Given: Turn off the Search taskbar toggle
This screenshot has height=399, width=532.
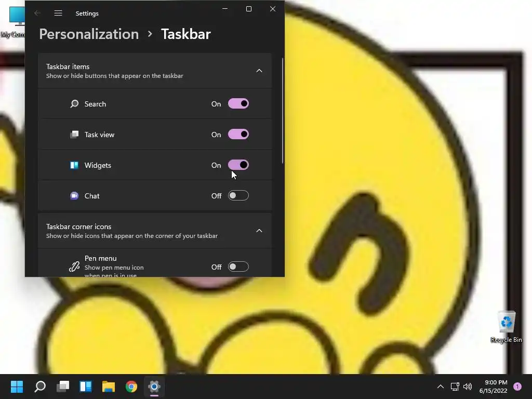Looking at the screenshot, I should pos(238,103).
